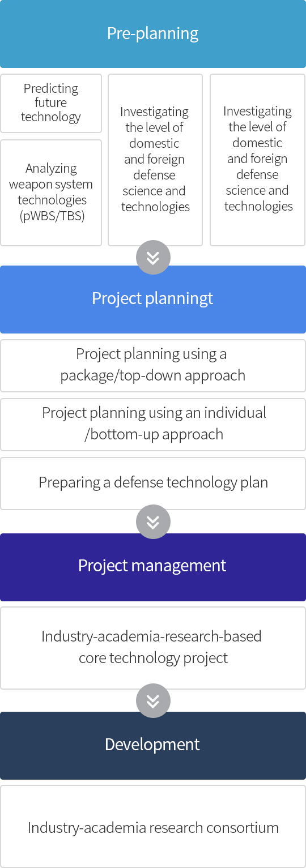The image size is (306, 868).
Task: Open Analyzing weapon system technologies box
Action: (51, 193)
